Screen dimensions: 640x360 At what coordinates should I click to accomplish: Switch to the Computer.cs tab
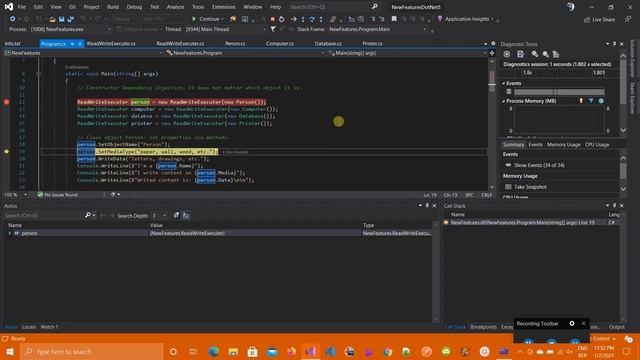pos(280,43)
